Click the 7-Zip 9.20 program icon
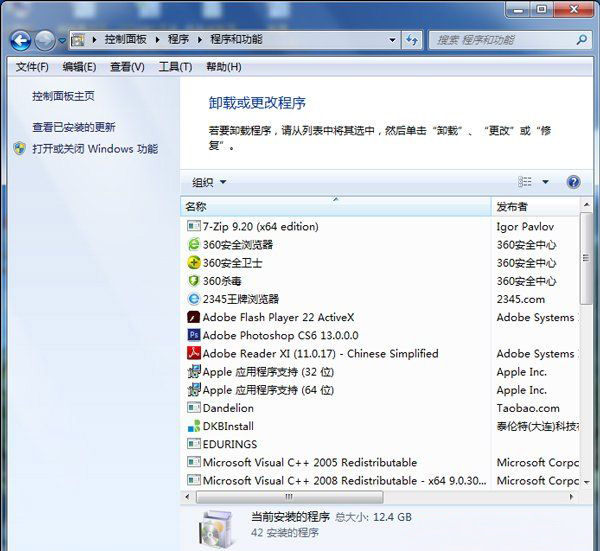The height and width of the screenshot is (551, 600). pos(194,227)
